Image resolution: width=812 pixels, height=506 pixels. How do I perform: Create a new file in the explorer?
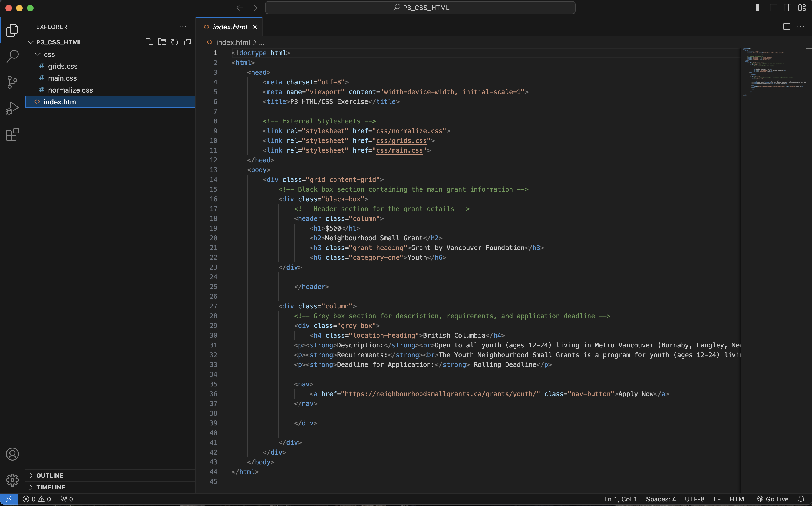[149, 42]
